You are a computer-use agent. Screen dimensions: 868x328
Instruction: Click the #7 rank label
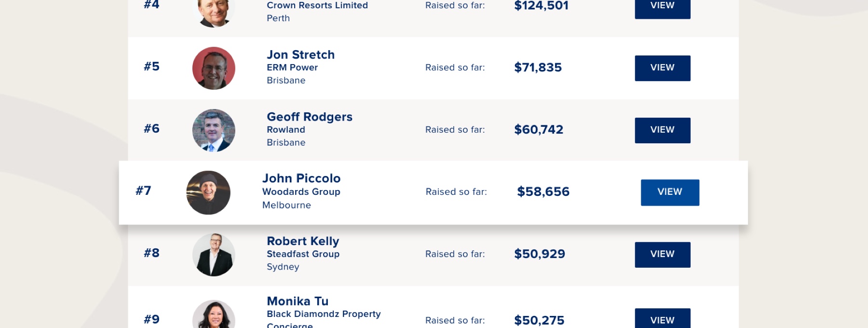(143, 191)
